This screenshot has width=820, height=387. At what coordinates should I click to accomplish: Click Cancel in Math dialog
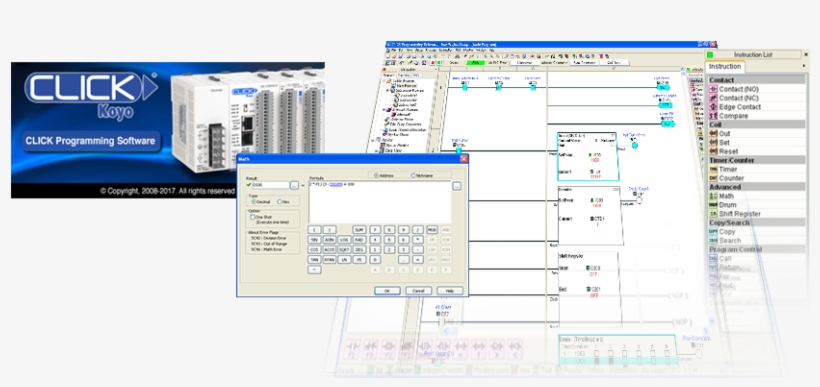(418, 291)
